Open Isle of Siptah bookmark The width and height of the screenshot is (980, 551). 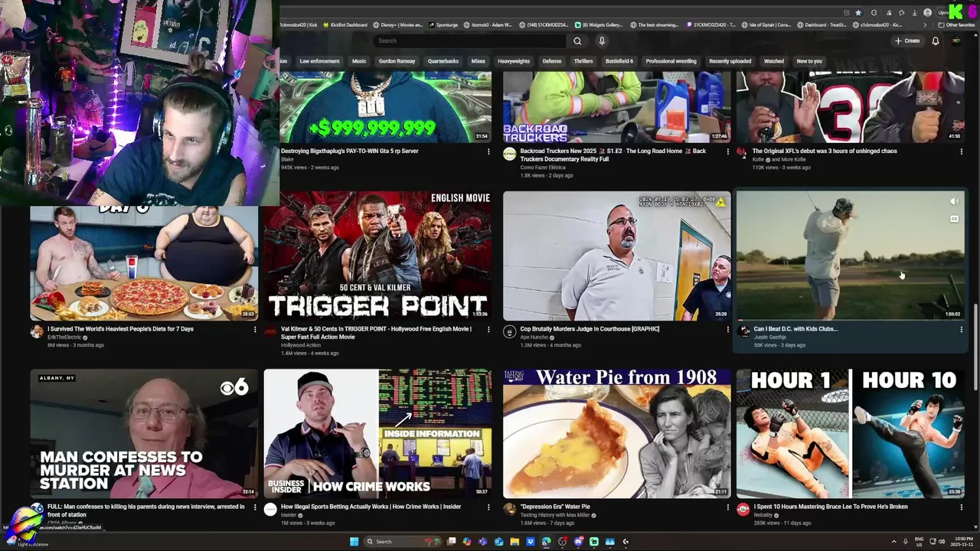(x=766, y=24)
